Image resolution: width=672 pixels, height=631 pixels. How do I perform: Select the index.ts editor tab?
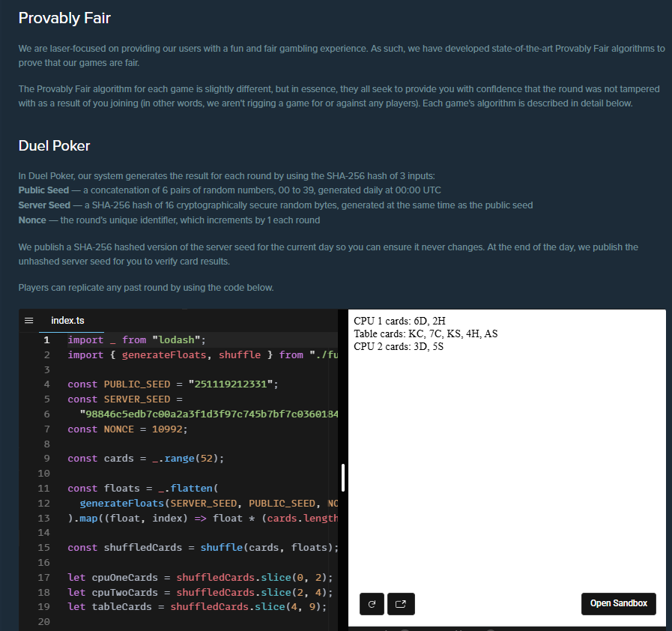point(70,319)
